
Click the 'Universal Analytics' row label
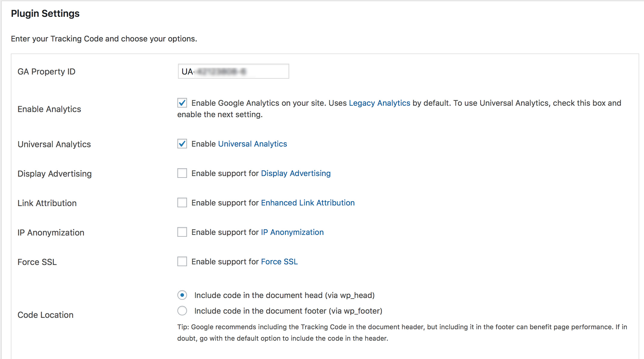tap(54, 144)
